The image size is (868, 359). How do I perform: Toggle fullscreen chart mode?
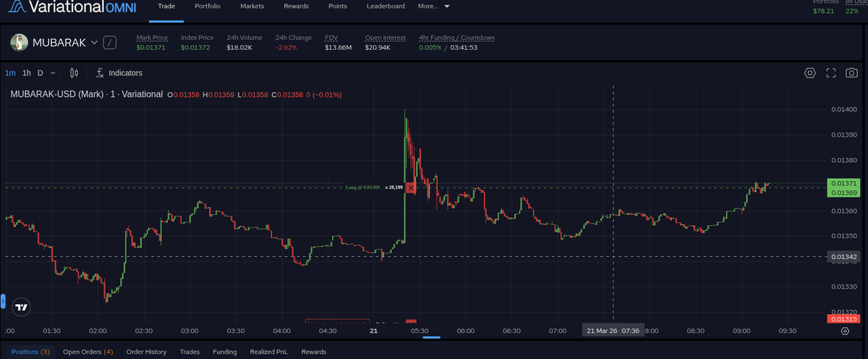[831, 72]
